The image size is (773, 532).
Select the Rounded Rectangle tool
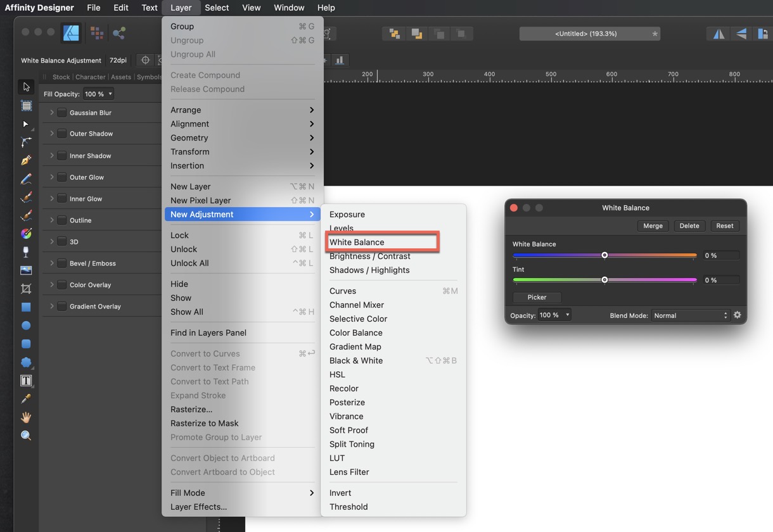[x=26, y=344]
